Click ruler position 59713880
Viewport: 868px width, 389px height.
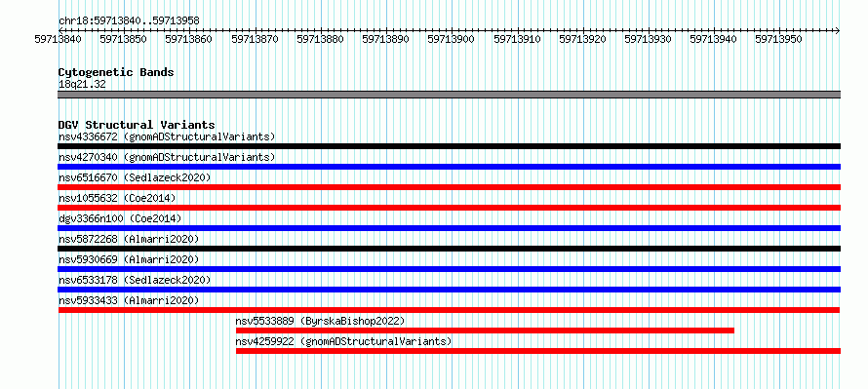[x=320, y=39]
